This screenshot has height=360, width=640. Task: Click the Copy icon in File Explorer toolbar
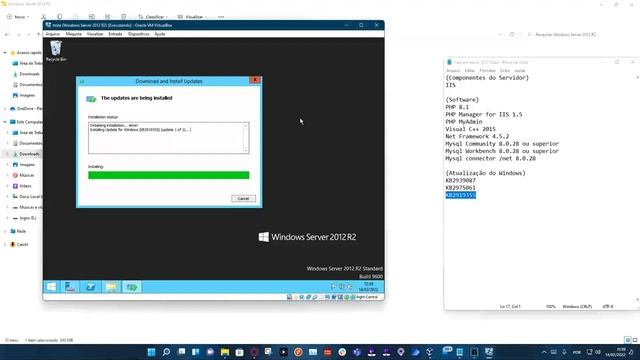point(60,17)
